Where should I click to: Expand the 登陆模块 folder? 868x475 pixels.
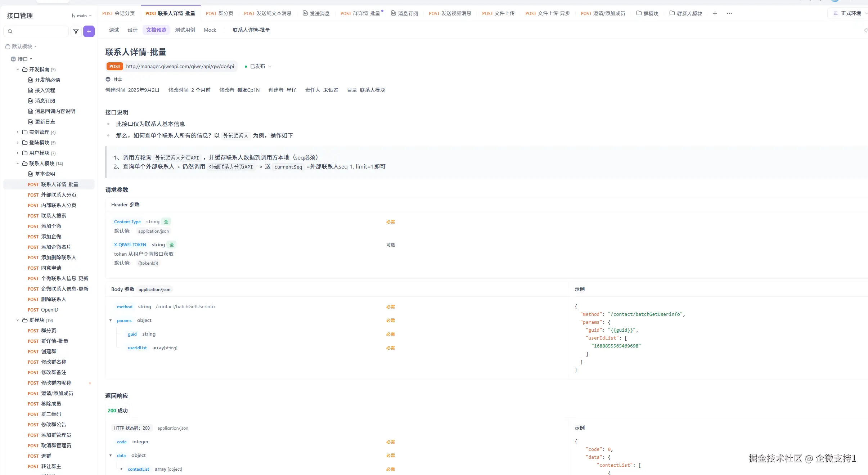coord(18,143)
